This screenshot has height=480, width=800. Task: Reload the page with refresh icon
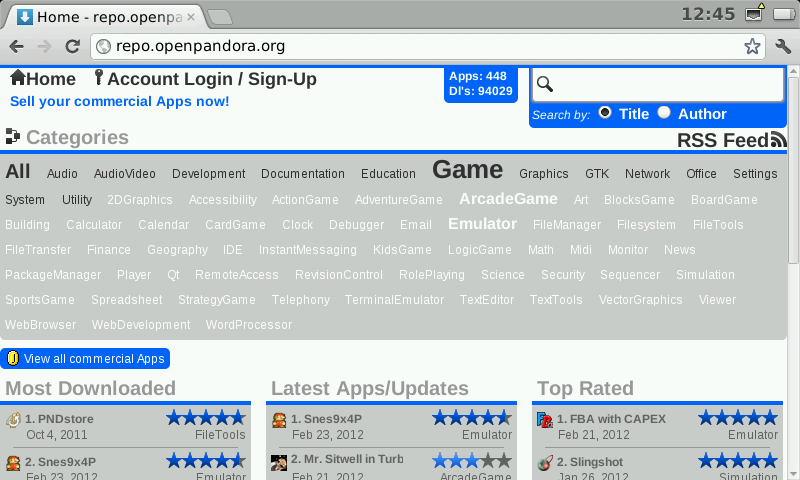(72, 46)
